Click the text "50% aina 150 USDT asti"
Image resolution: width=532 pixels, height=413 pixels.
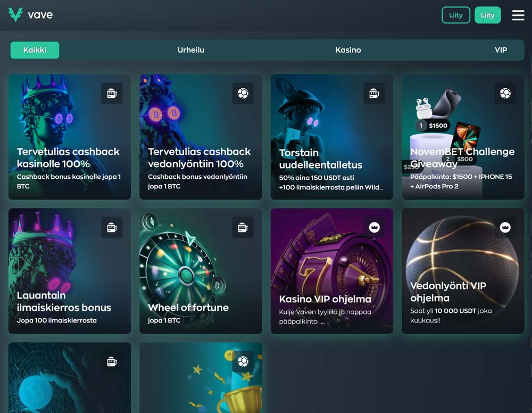point(317,178)
